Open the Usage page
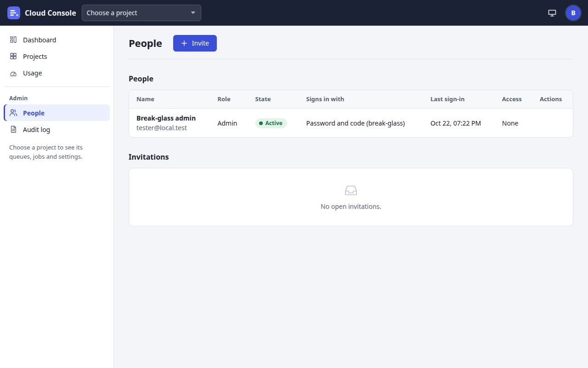This screenshot has width=588, height=368. point(57,73)
